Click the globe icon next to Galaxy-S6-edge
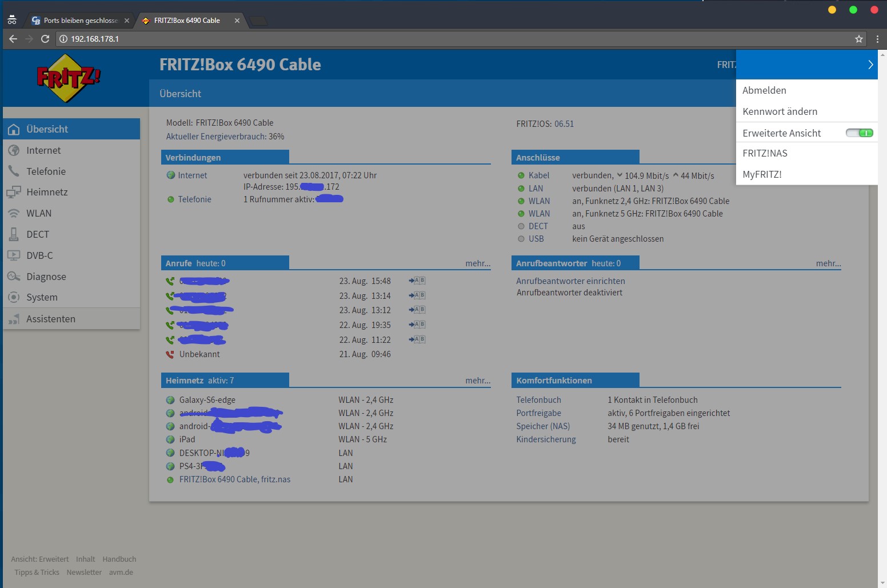The image size is (887, 588). pyautogui.click(x=170, y=400)
